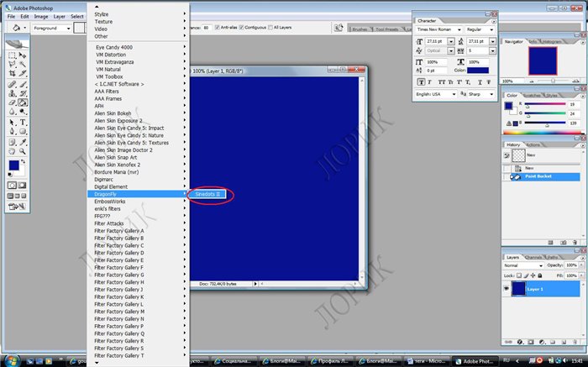Toggle Faux Italic in Character panel

[x=430, y=81]
